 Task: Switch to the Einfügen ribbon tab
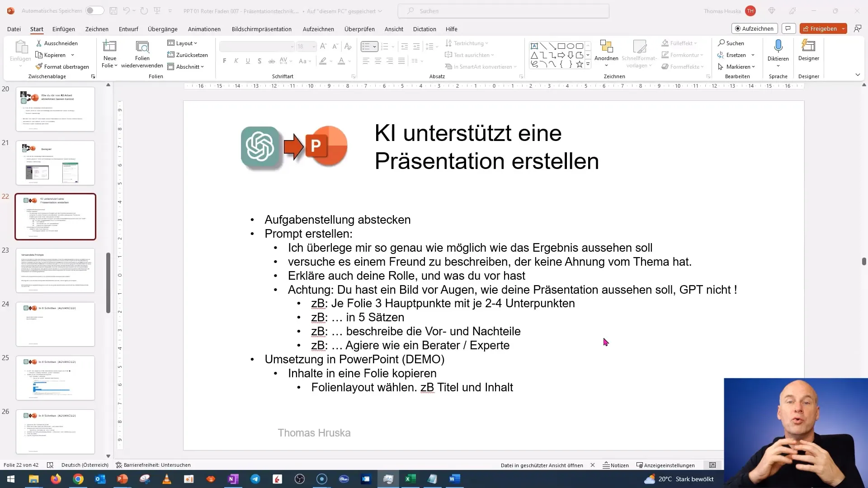[x=64, y=29]
